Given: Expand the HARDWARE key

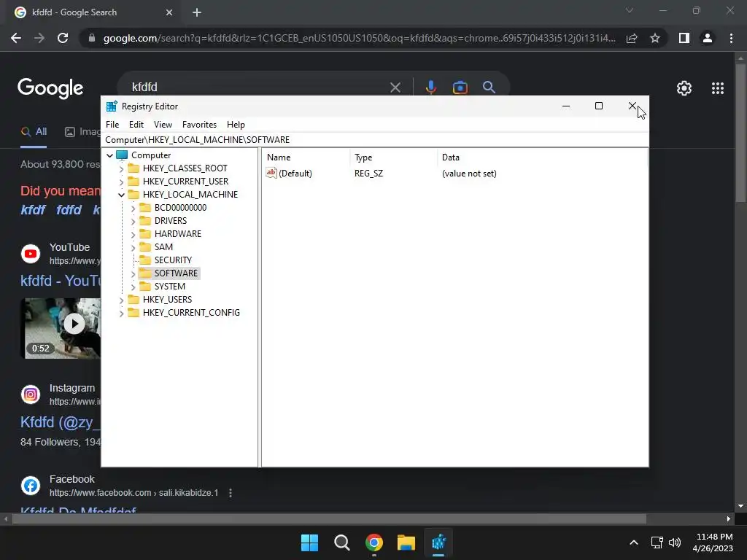Looking at the screenshot, I should 133,234.
